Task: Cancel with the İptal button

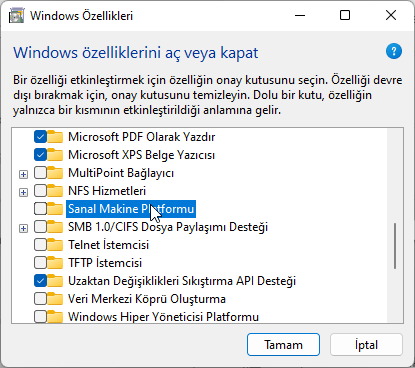Action: (366, 345)
